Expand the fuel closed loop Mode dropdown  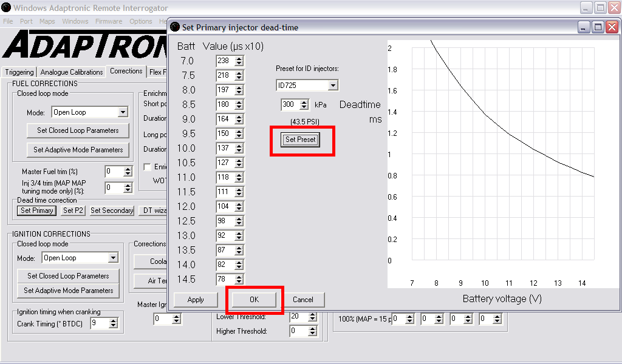pos(123,112)
